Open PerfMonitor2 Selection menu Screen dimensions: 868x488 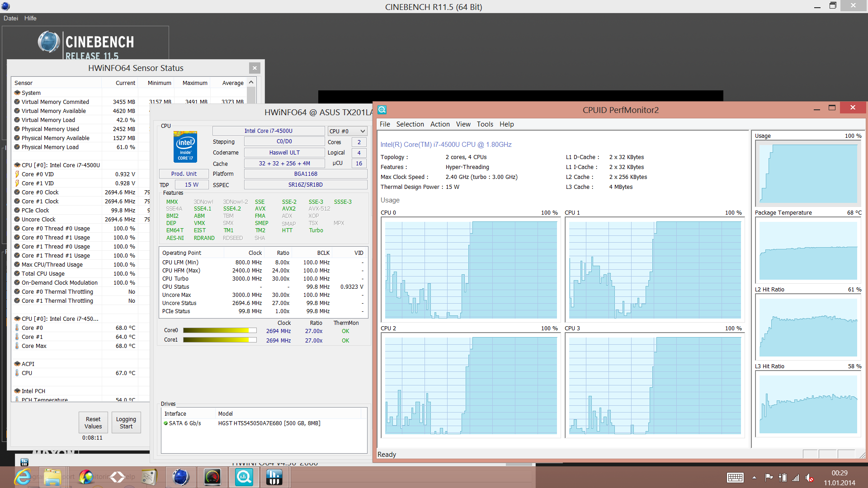pyautogui.click(x=410, y=124)
